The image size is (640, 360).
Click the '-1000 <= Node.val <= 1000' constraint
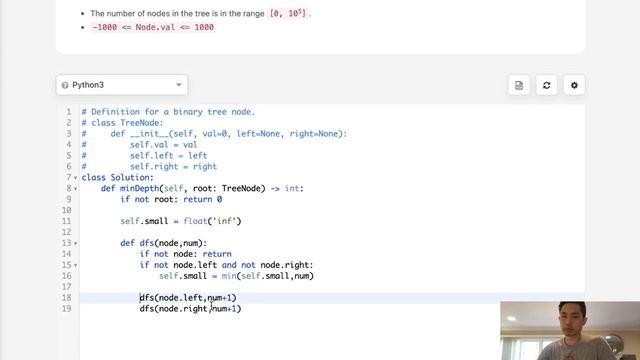click(153, 27)
